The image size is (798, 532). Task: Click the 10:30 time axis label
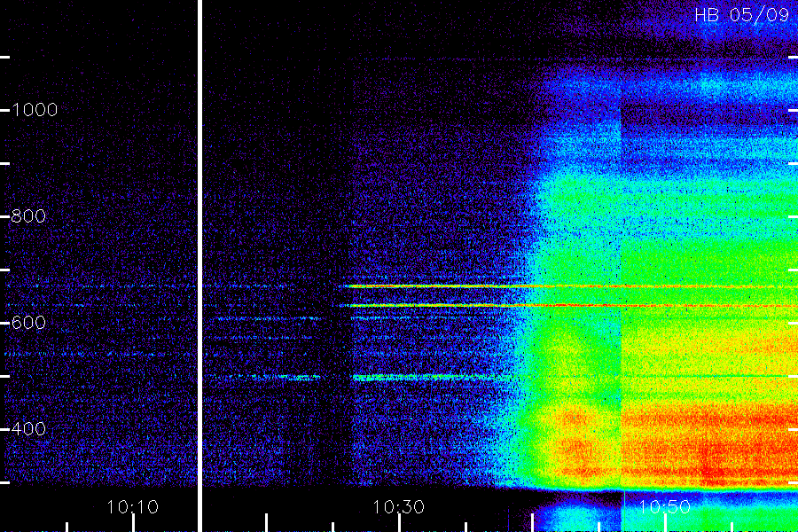tap(398, 507)
